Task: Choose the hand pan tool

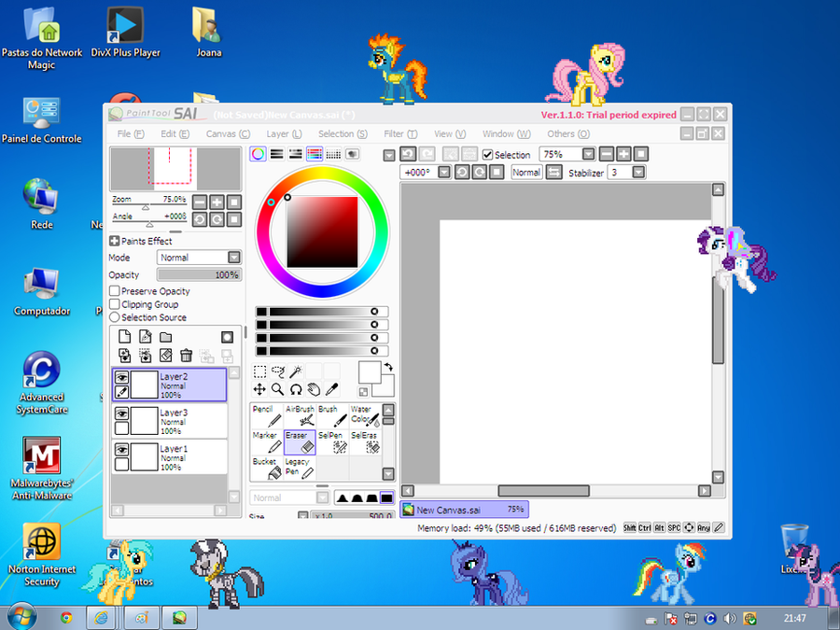Action: (x=314, y=389)
